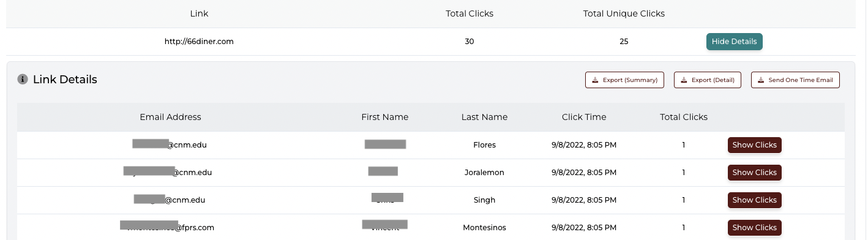Show clicks for the Flores row
The image size is (868, 240).
pyautogui.click(x=754, y=145)
